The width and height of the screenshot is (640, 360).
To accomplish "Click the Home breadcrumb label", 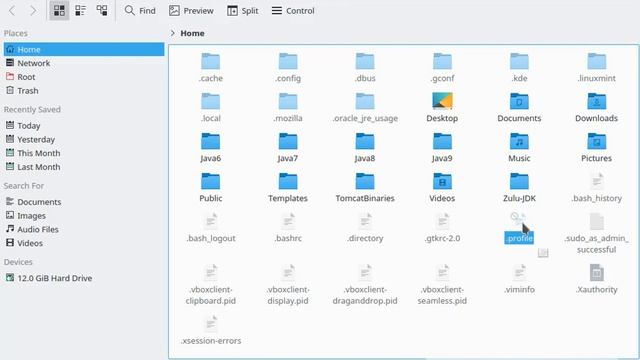I will click(192, 33).
